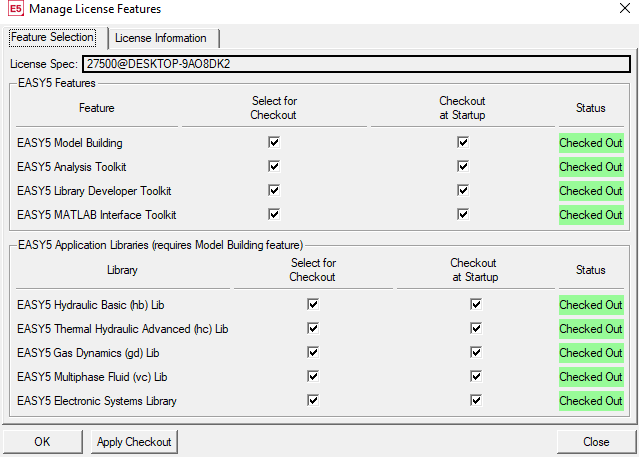Toggle Select for Checkout for Gas Dynamics Lib
639x457 pixels.
pos(313,352)
